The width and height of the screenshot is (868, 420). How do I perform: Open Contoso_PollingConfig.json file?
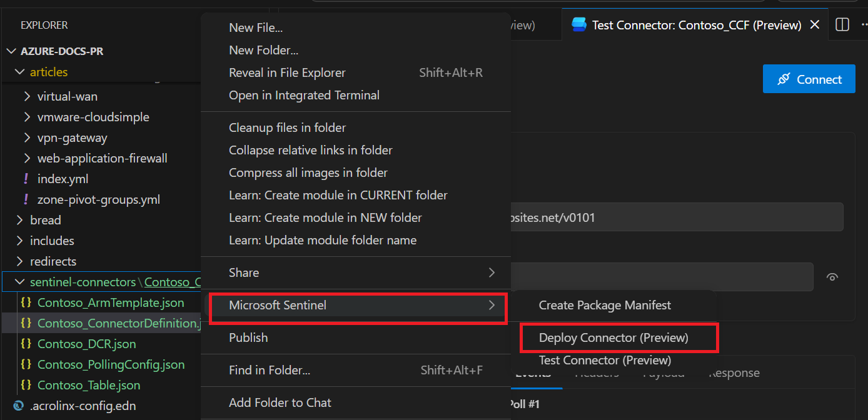pos(111,364)
